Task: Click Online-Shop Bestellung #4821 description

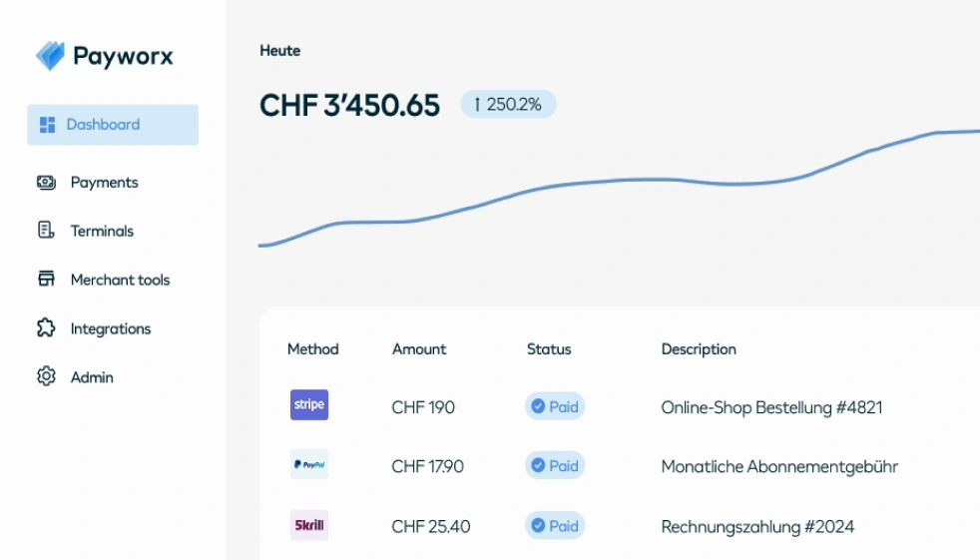Action: click(771, 407)
